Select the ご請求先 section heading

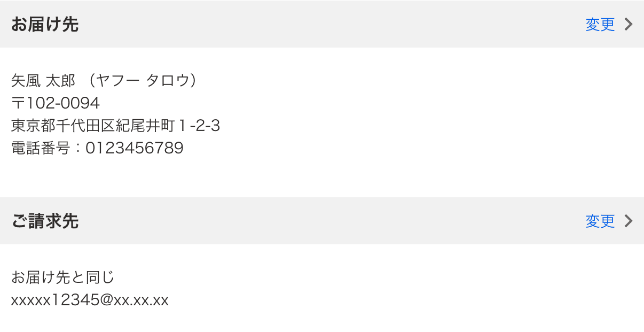tap(45, 221)
